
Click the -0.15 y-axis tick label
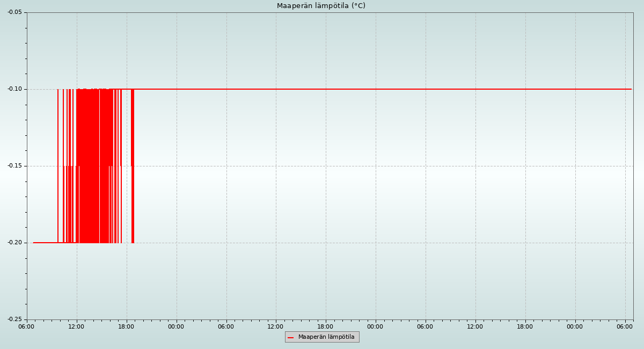point(14,166)
